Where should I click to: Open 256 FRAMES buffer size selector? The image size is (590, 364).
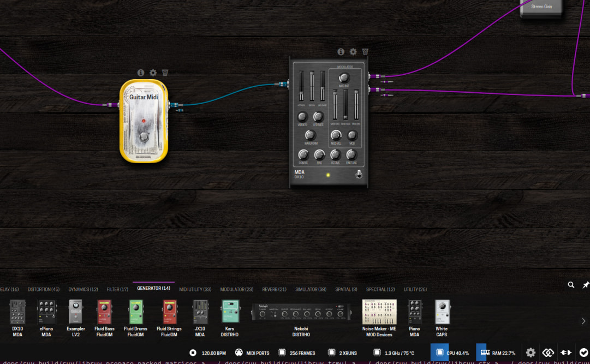[297, 353]
